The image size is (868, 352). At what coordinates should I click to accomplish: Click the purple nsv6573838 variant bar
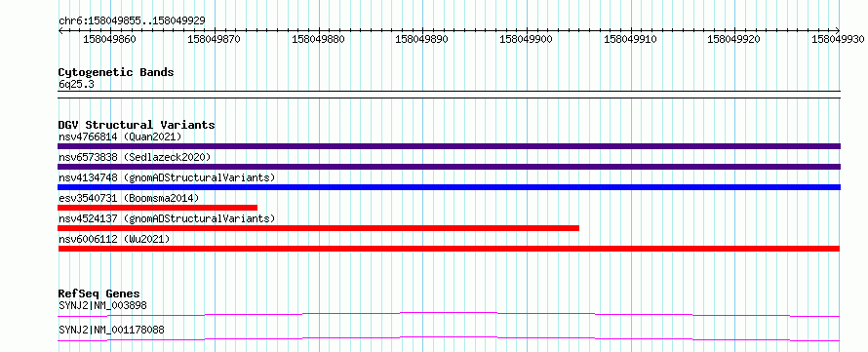(449, 167)
